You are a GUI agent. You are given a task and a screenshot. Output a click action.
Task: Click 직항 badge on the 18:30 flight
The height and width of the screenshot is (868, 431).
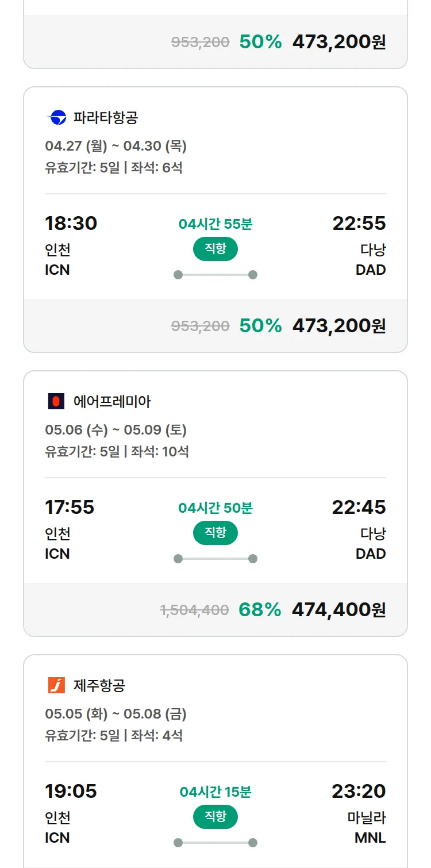pyautogui.click(x=215, y=249)
